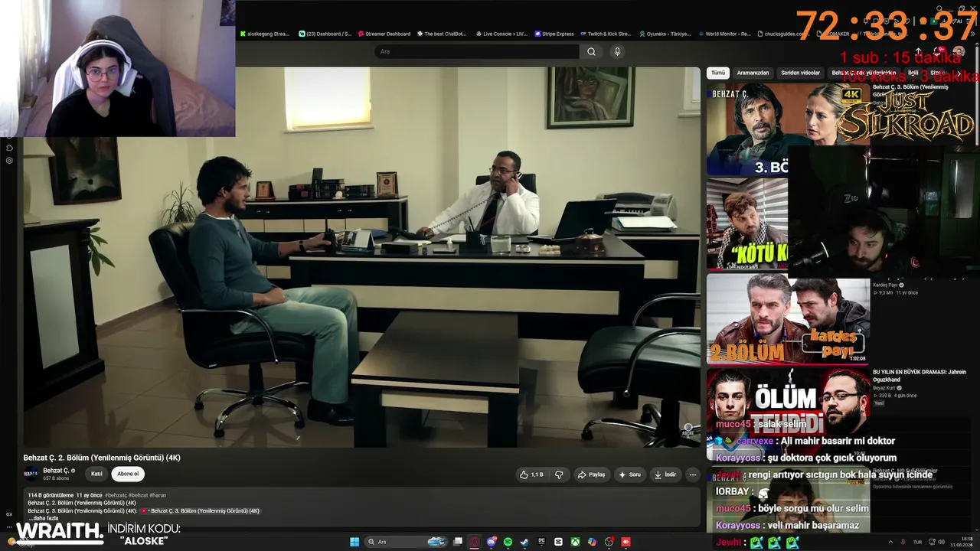Click the sidebar home icon above the gear

coord(9,148)
